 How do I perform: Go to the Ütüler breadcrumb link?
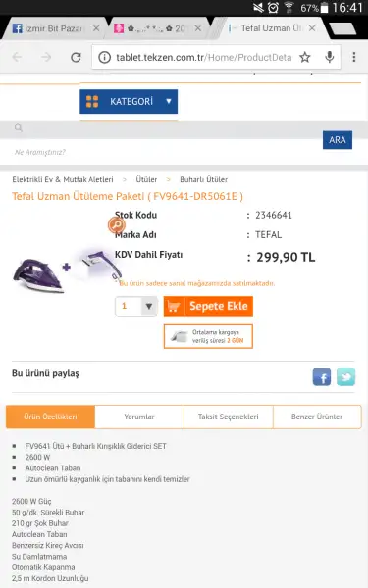click(146, 179)
